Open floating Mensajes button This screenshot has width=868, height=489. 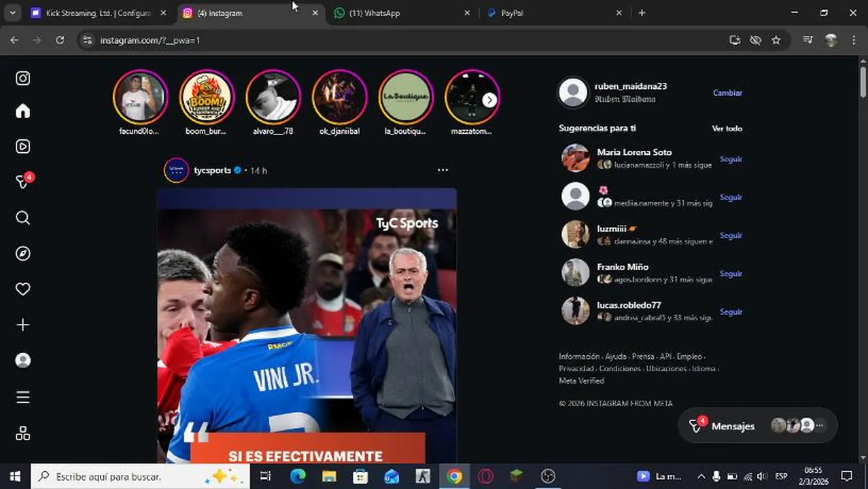[x=758, y=426]
